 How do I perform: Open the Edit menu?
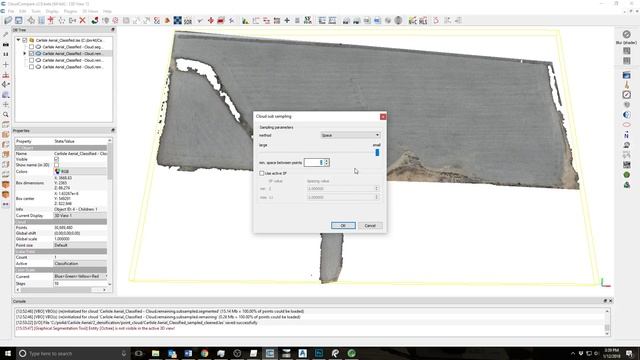(23, 11)
